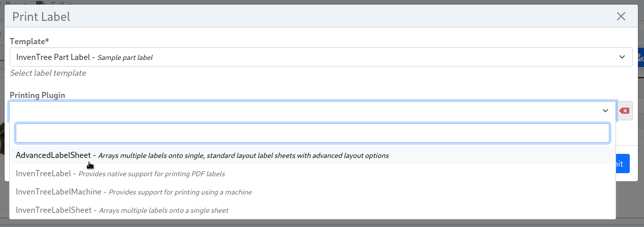
Task: Click the blue Submit button
Action: click(623, 164)
